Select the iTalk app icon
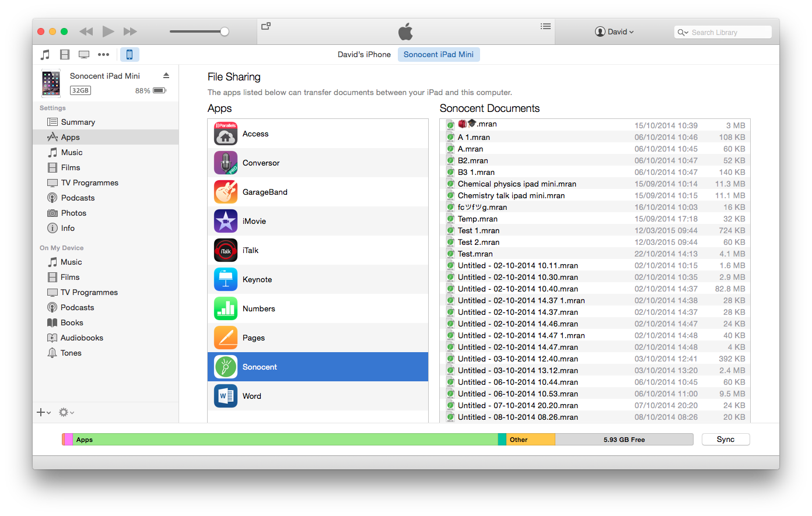The image size is (812, 516). (226, 250)
